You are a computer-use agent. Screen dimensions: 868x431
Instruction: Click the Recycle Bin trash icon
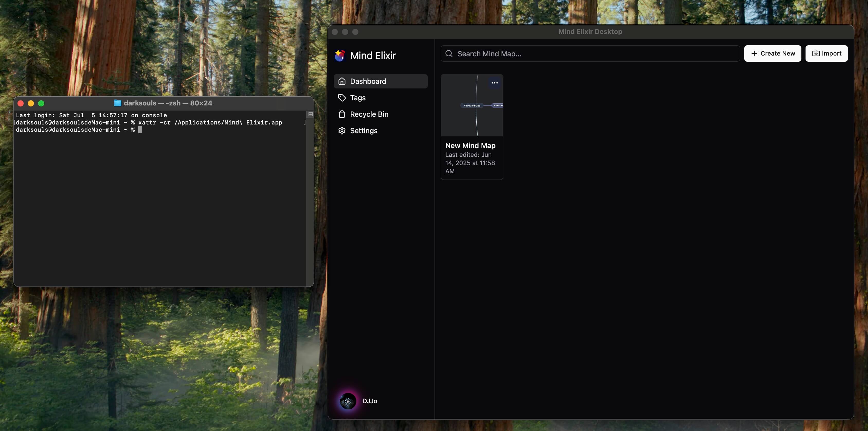342,114
